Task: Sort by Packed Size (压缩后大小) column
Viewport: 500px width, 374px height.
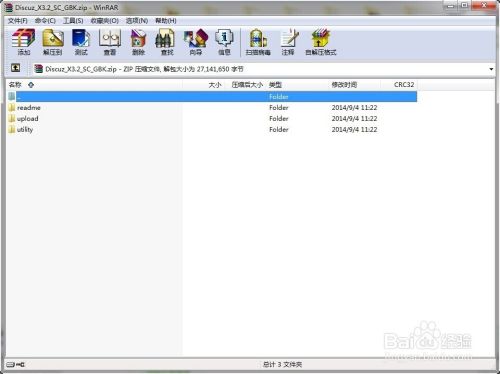Action: pyautogui.click(x=246, y=85)
